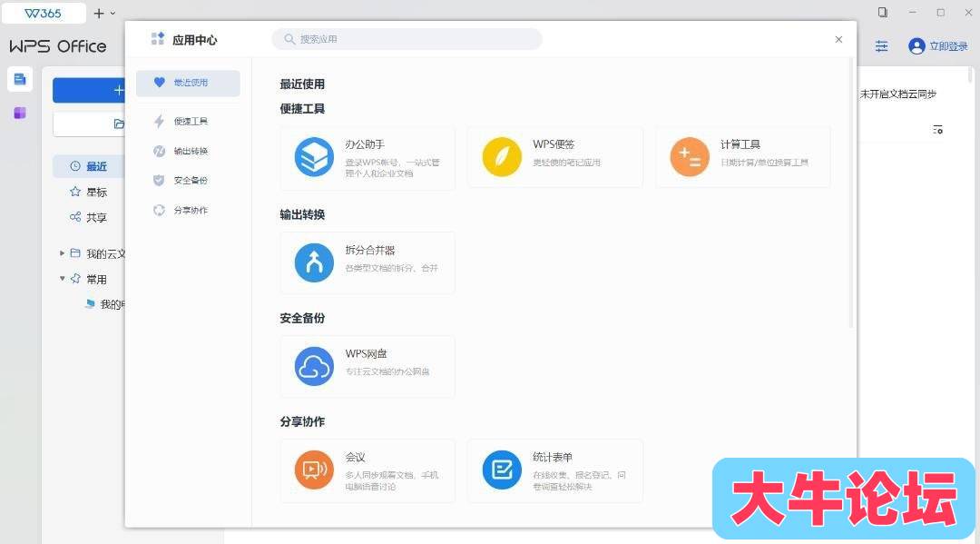Click the share icon beside 共享
The width and height of the screenshot is (980, 544).
(75, 217)
